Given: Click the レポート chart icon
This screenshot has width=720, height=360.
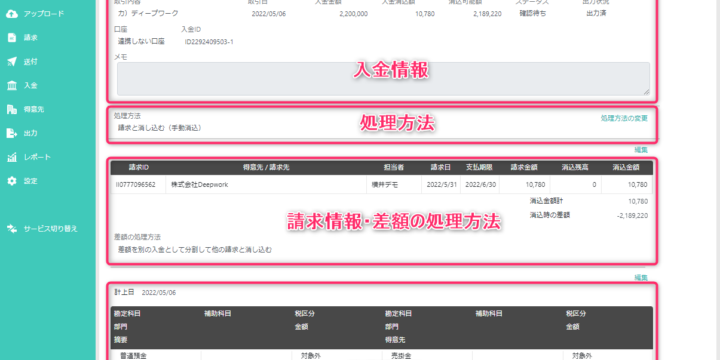Looking at the screenshot, I should tap(12, 158).
